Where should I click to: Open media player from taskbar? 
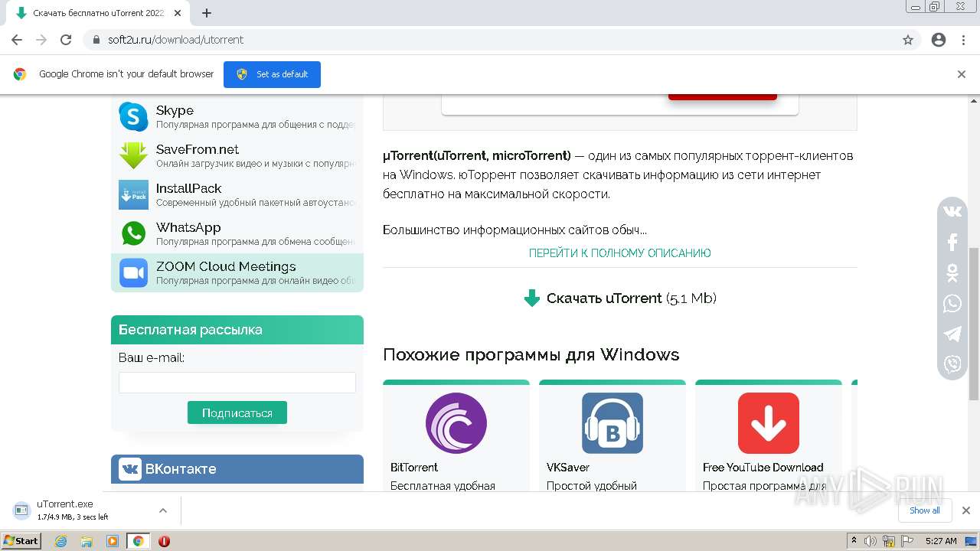pyautogui.click(x=113, y=541)
